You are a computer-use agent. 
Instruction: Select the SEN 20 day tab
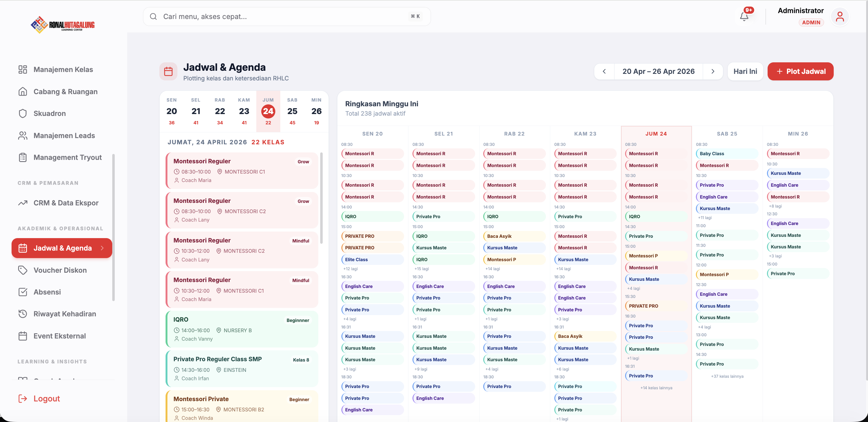click(x=171, y=111)
